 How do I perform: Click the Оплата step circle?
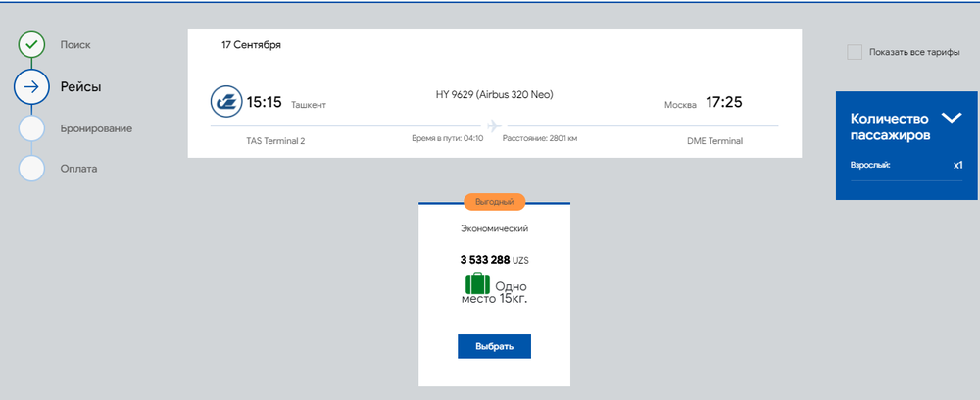point(32,169)
